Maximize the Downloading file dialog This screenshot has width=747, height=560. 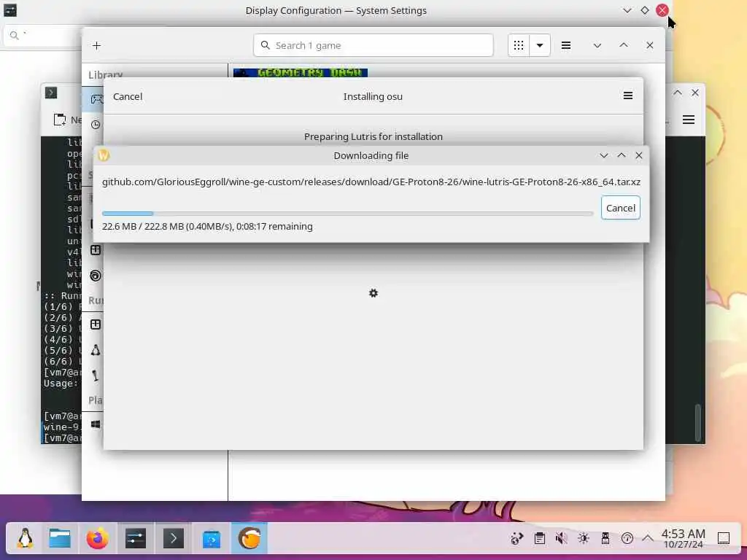point(622,156)
